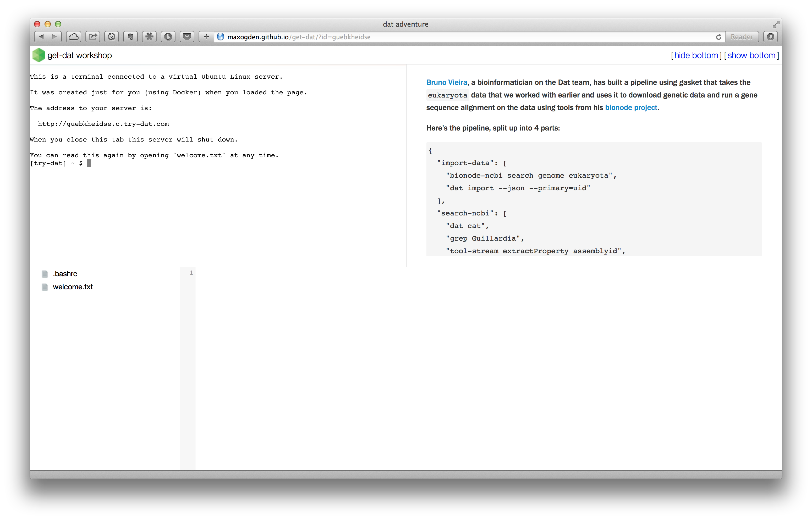
Task: Click the inline eukaryota code word
Action: (x=447, y=95)
